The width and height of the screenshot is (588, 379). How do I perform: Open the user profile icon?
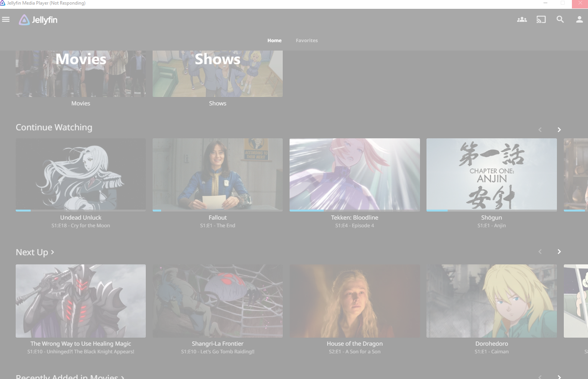(579, 20)
